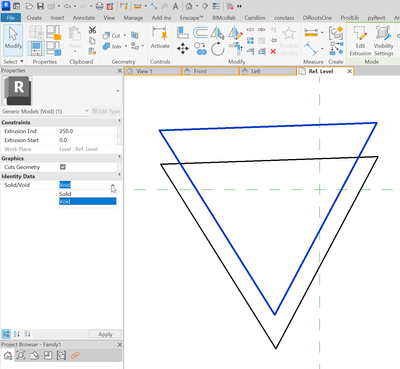Switch to the Insert ribbon tab
The height and width of the screenshot is (369, 400).
(x=57, y=18)
